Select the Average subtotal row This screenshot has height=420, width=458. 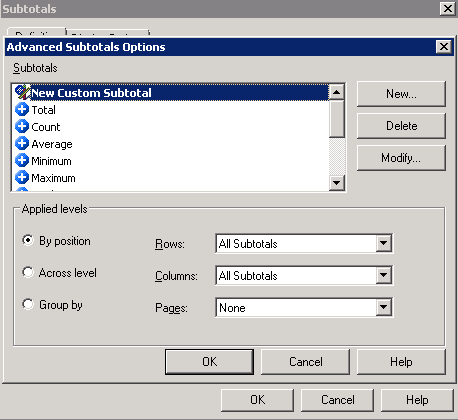tap(170, 144)
